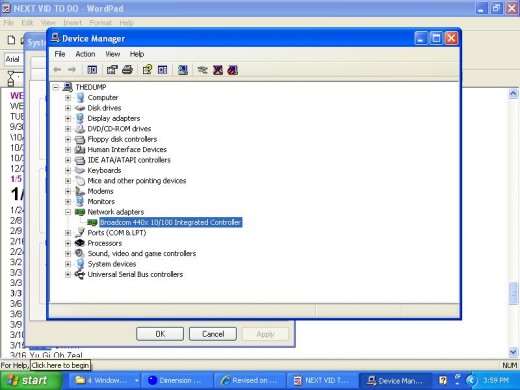The height and width of the screenshot is (390, 520).
Task: Click the Sound, video and game controllers icon
Action: 79,253
